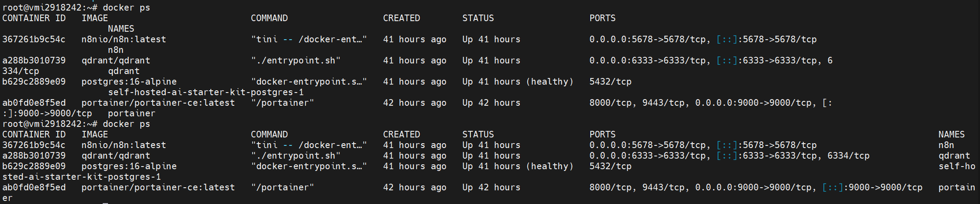
Task: Click the NAMES header wrapped below first IMAGE header
Action: (121, 29)
